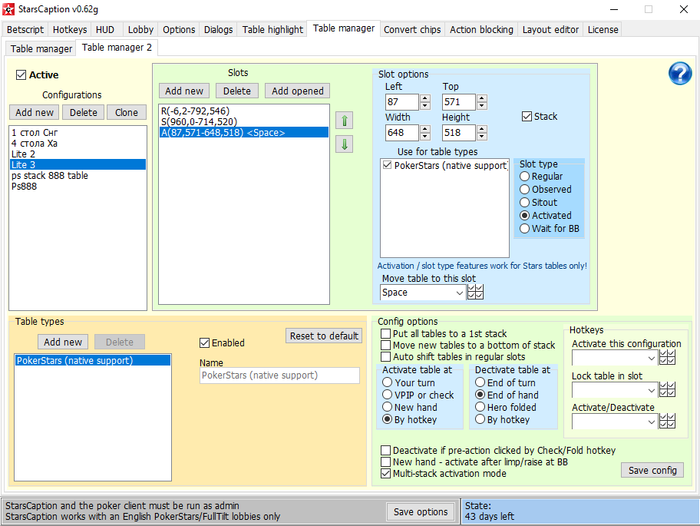The image size is (700, 526).
Task: Switch to the Layout editor tab
Action: pos(550,30)
